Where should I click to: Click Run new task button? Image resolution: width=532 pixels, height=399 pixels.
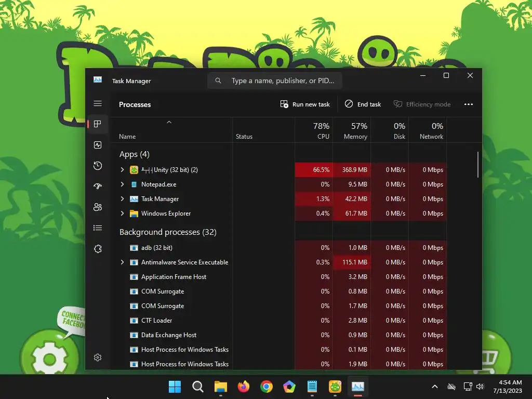pos(305,104)
